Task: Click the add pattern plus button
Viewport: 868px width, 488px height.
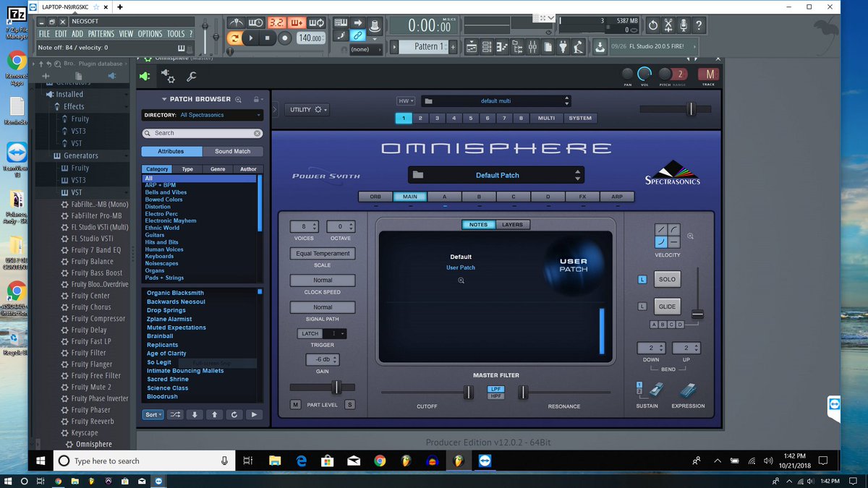Action: [454, 46]
